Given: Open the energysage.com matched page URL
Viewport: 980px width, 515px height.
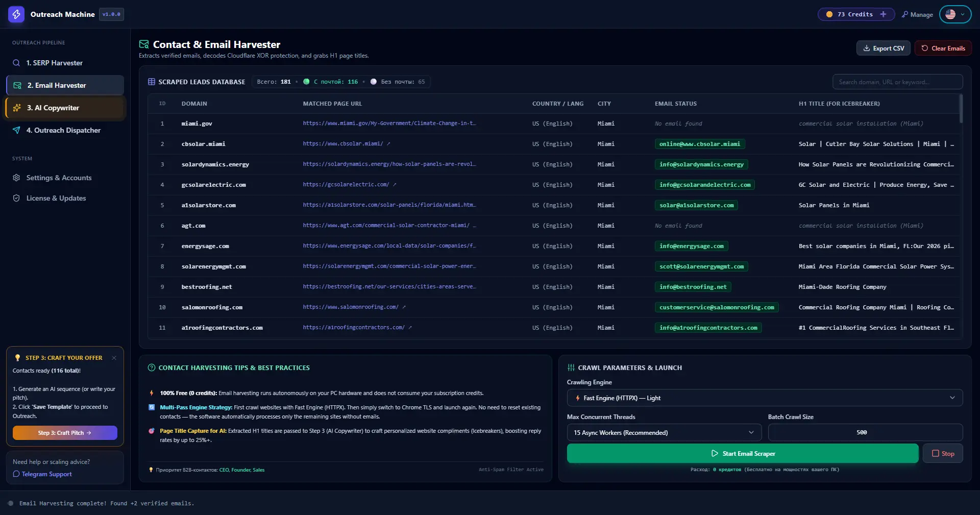Looking at the screenshot, I should (389, 246).
